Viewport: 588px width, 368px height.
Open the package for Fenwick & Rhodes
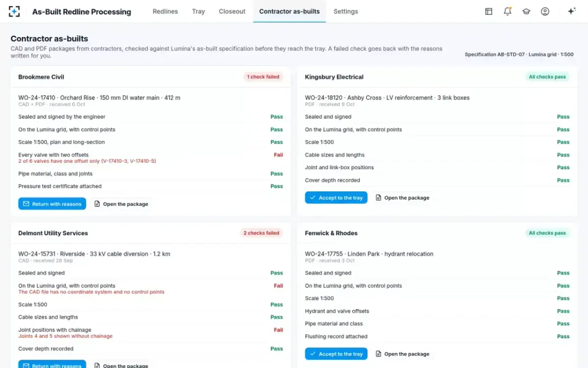pos(402,354)
